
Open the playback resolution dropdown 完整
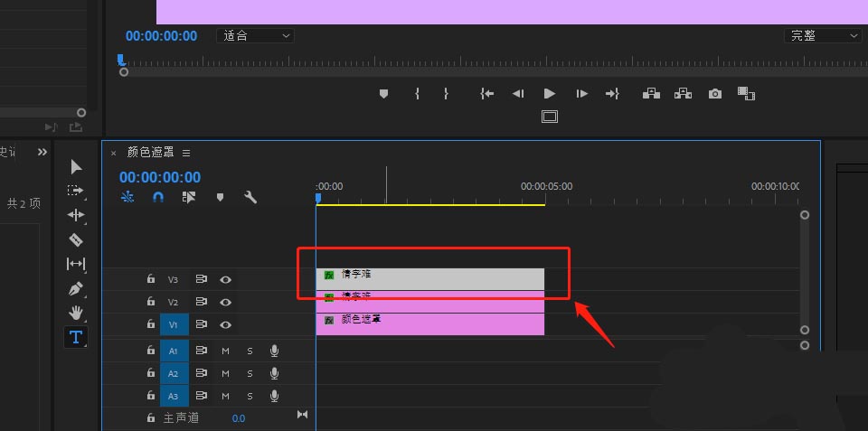point(824,35)
